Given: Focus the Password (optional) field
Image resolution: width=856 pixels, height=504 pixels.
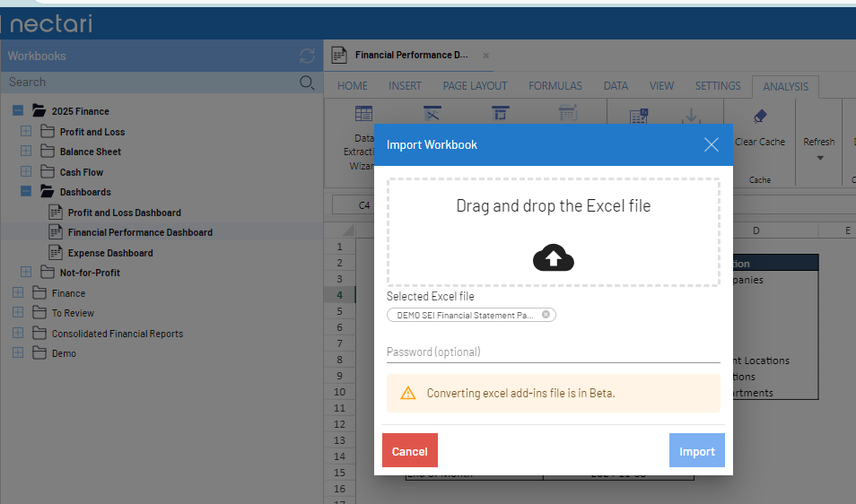Looking at the screenshot, I should (x=553, y=352).
